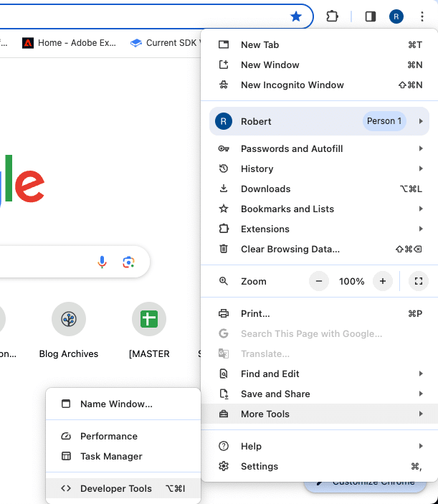Toggle fullscreen mode button next to zoom

418,281
